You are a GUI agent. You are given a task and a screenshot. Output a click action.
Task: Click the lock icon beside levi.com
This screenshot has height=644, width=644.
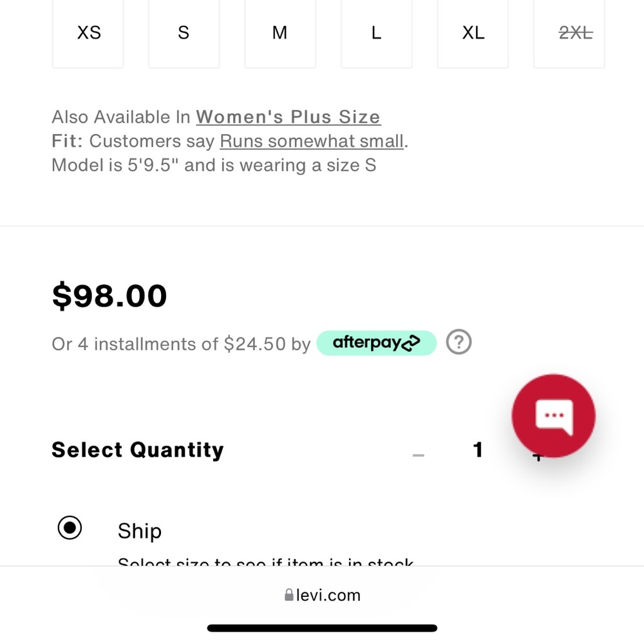click(x=289, y=595)
